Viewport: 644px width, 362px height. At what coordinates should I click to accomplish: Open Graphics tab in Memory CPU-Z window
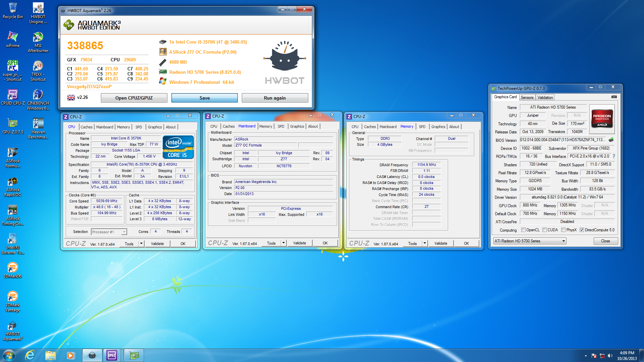pos(438,127)
